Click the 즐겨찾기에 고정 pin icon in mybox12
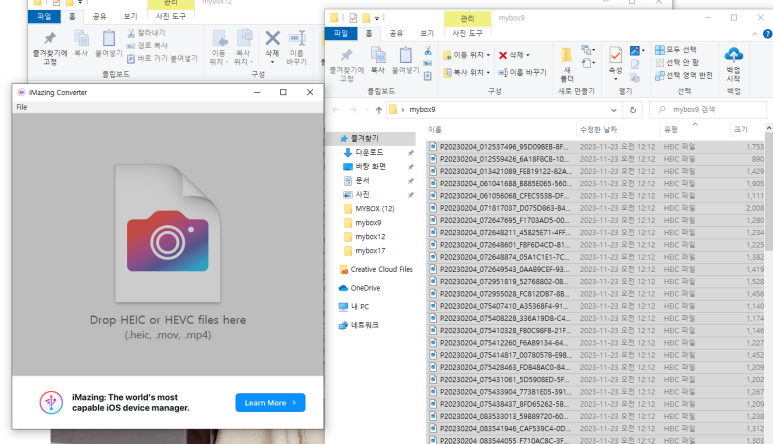 [50, 38]
